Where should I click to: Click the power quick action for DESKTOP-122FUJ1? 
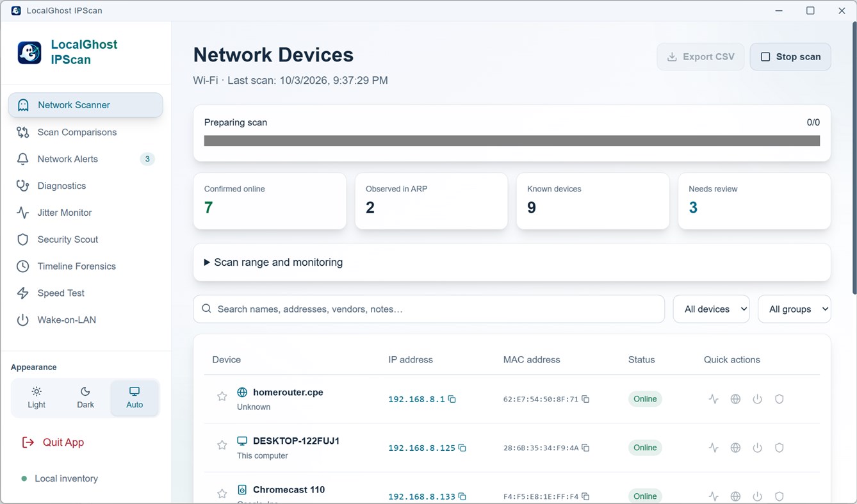coord(757,448)
